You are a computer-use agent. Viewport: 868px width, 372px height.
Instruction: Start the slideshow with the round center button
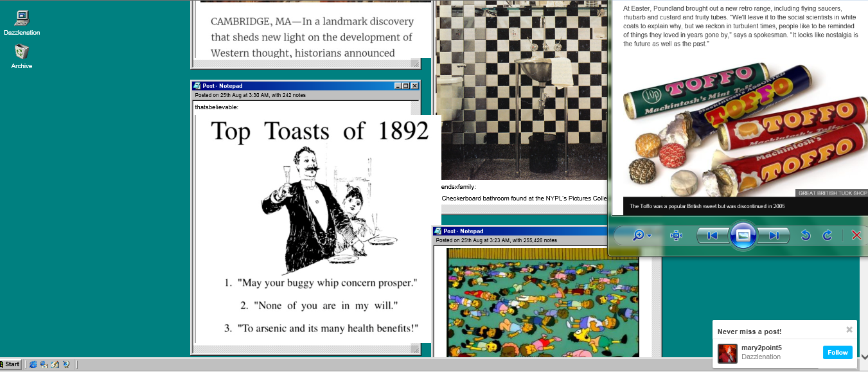pyautogui.click(x=743, y=236)
